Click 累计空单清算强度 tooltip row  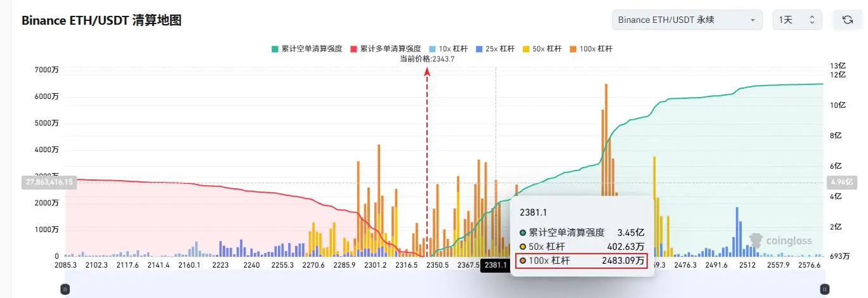pyautogui.click(x=581, y=233)
